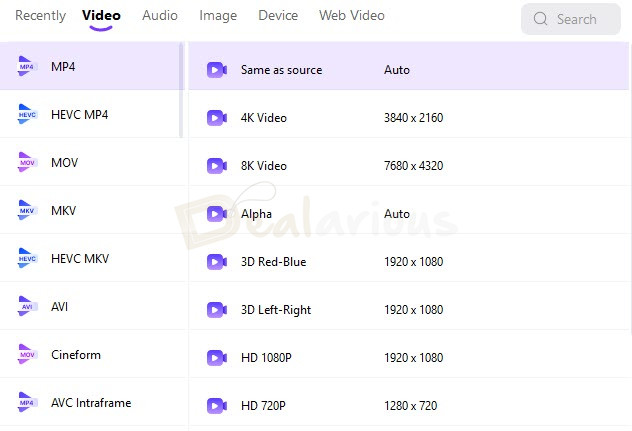Screen dimensions: 632x431
Task: Click the camera icon beside HD 720P
Action: pos(217,406)
